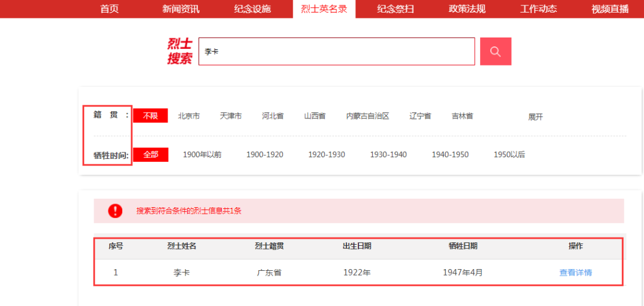Choose the 1900年以前 time filter
This screenshot has height=306, width=644.
202,155
